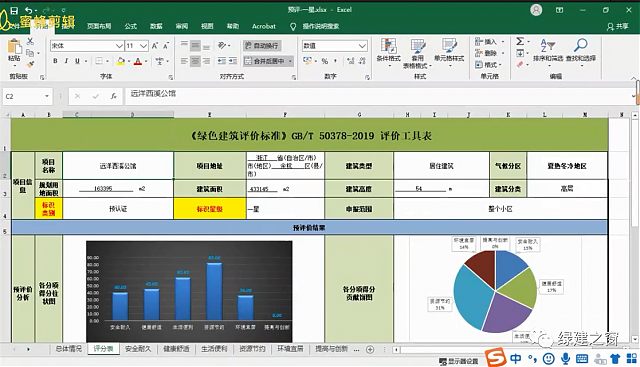Expand Merge and Center options arrow
This screenshot has width=640, height=367.
290,61
